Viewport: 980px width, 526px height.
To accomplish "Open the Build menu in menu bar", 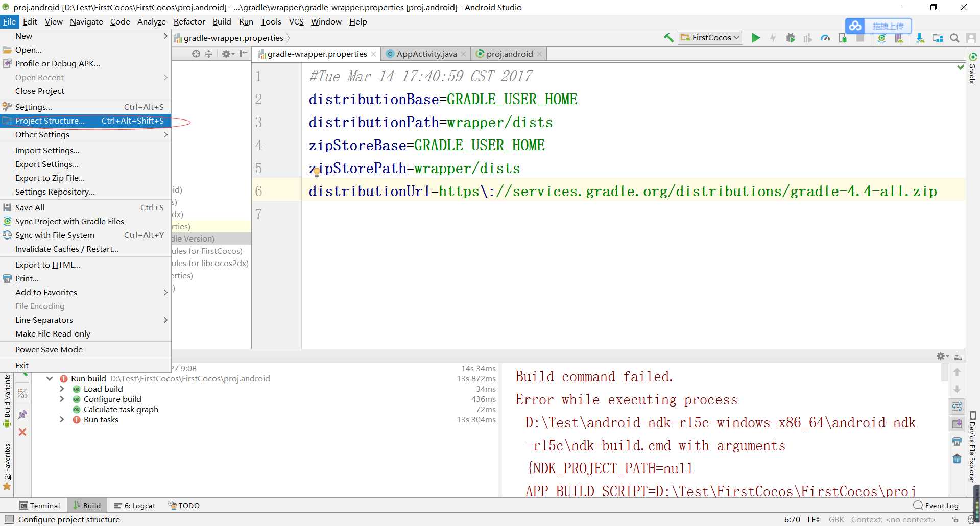I will [x=222, y=21].
